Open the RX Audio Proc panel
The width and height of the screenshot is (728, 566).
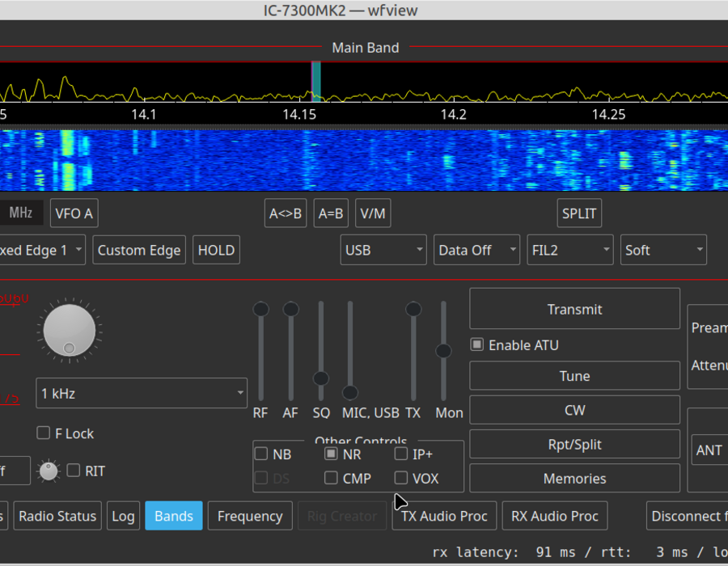[555, 516]
